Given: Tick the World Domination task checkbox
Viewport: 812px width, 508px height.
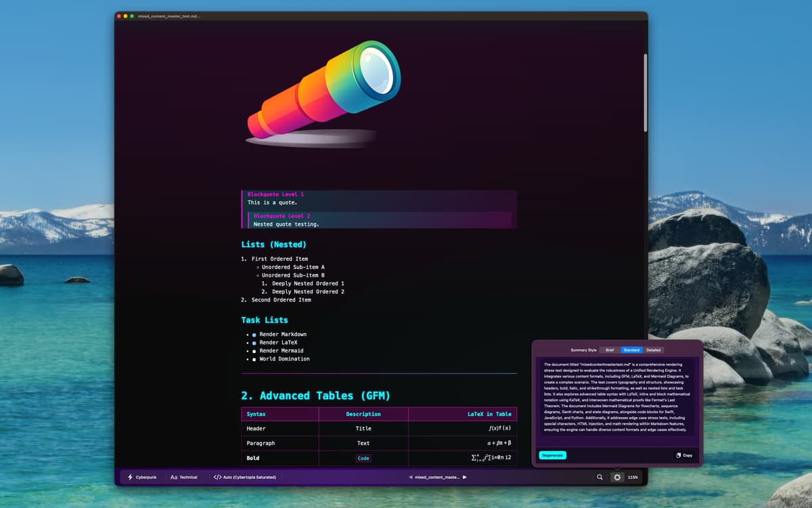Looking at the screenshot, I should pyautogui.click(x=254, y=359).
